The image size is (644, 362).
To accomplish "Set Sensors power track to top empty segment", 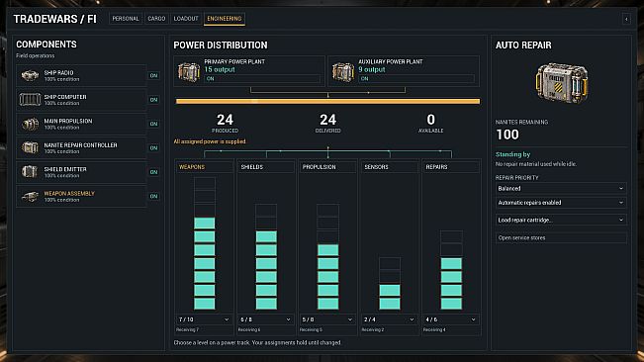I will coord(390,263).
